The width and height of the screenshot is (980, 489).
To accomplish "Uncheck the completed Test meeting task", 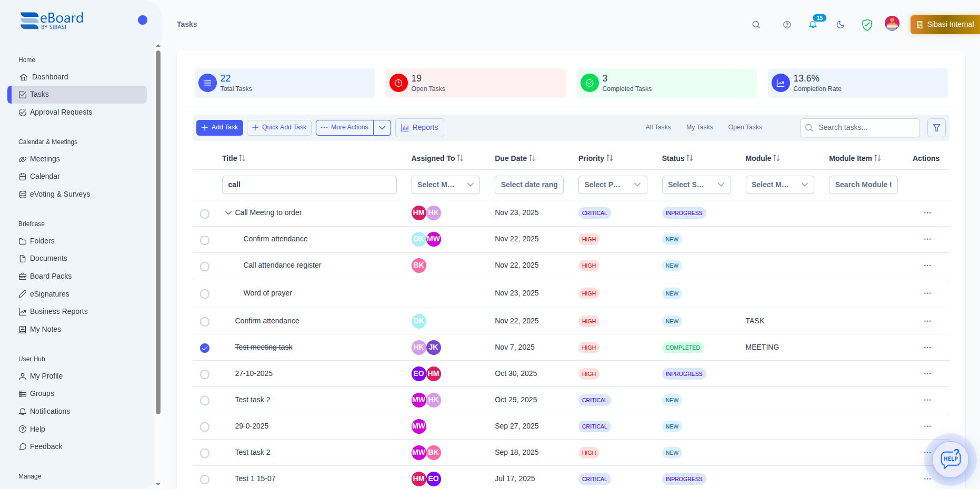I will 205,348.
